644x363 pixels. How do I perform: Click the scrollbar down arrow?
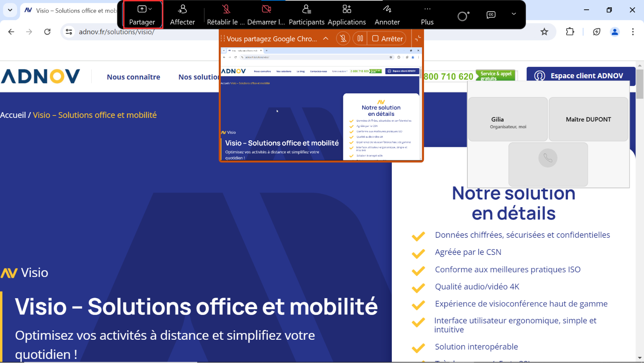tap(640, 358)
